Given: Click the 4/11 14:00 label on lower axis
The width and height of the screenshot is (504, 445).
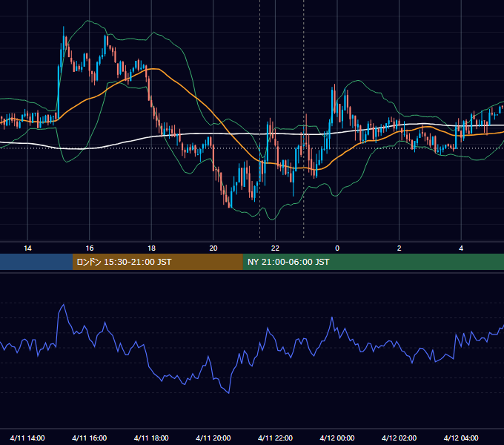Looking at the screenshot, I should (x=27, y=438).
